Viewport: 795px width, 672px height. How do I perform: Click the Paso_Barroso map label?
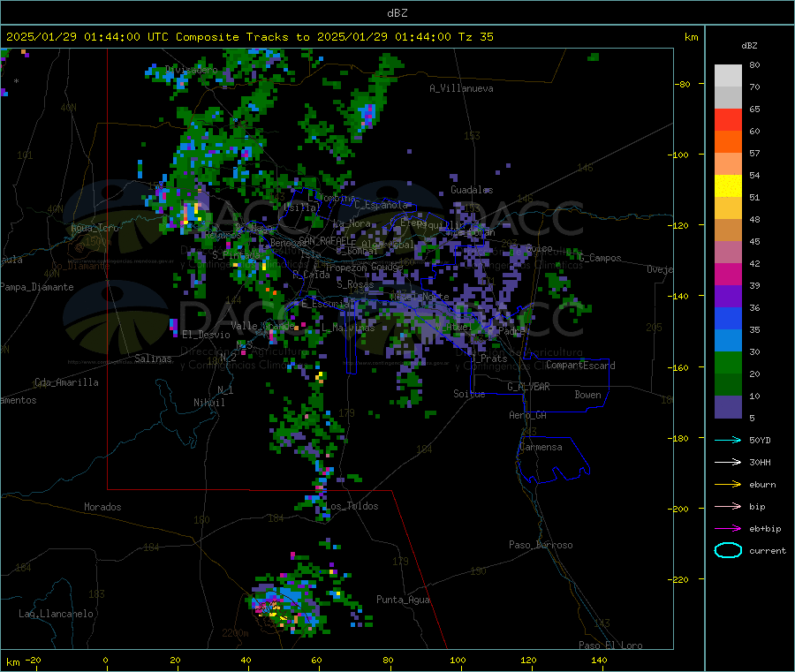tap(541, 545)
